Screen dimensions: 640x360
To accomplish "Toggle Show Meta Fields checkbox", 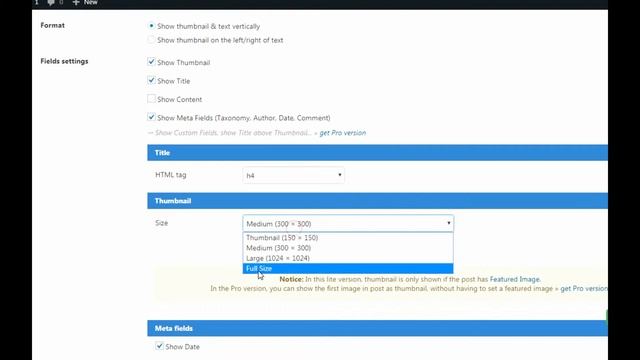I will [151, 117].
